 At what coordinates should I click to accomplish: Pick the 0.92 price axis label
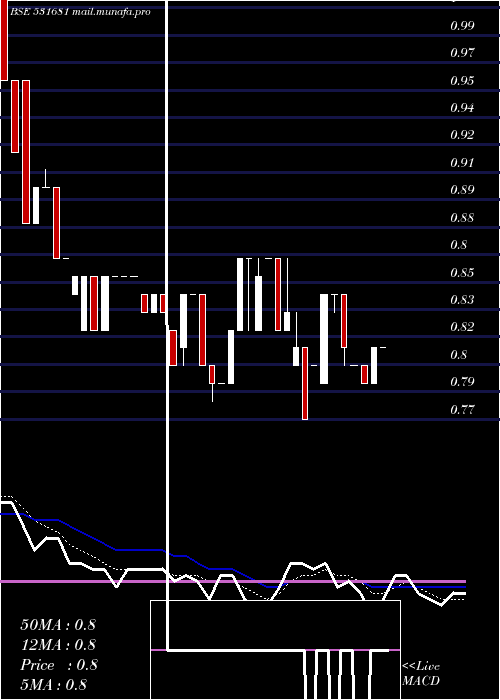pos(462,135)
